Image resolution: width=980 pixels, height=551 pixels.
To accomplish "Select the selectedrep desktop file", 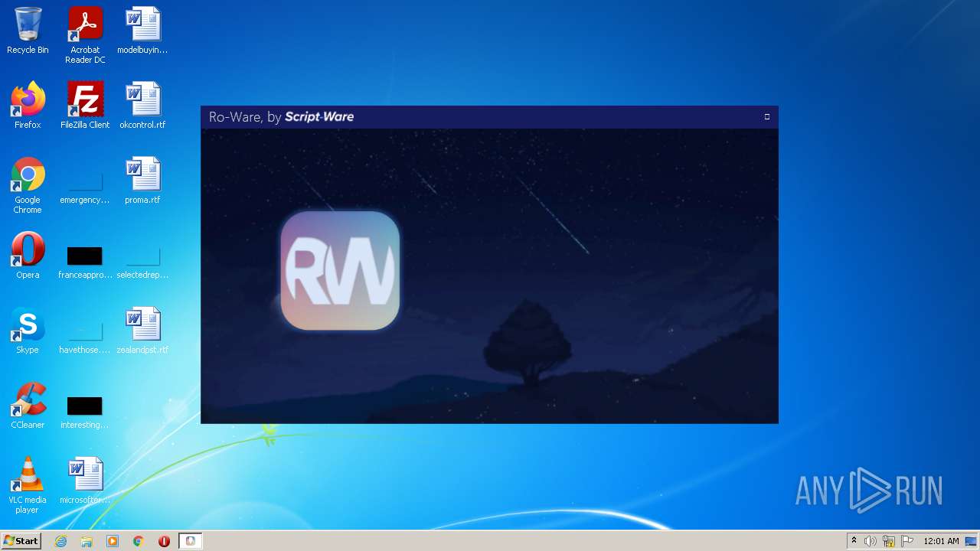I will [142, 262].
